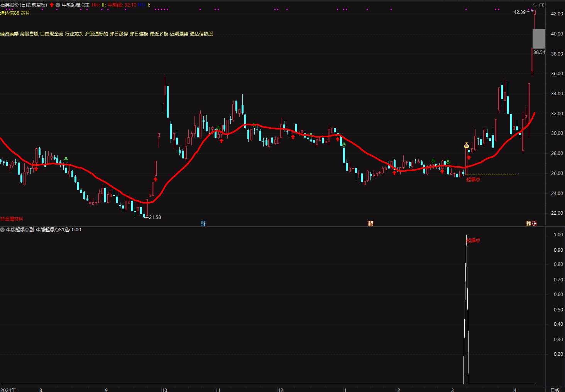Screen dimensions: 565x392
Task: Click the 牛熊起爆点S1选: 0.00 readout
Action: [x=58, y=230]
